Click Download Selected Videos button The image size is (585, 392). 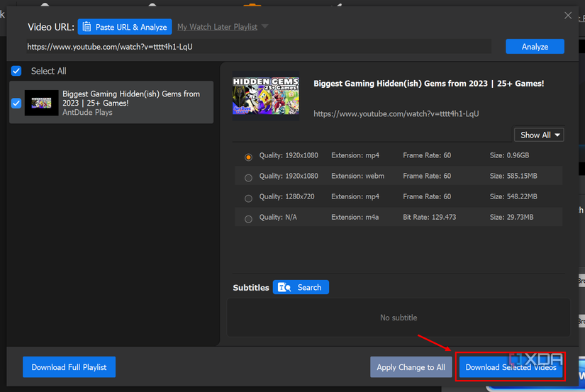click(511, 367)
